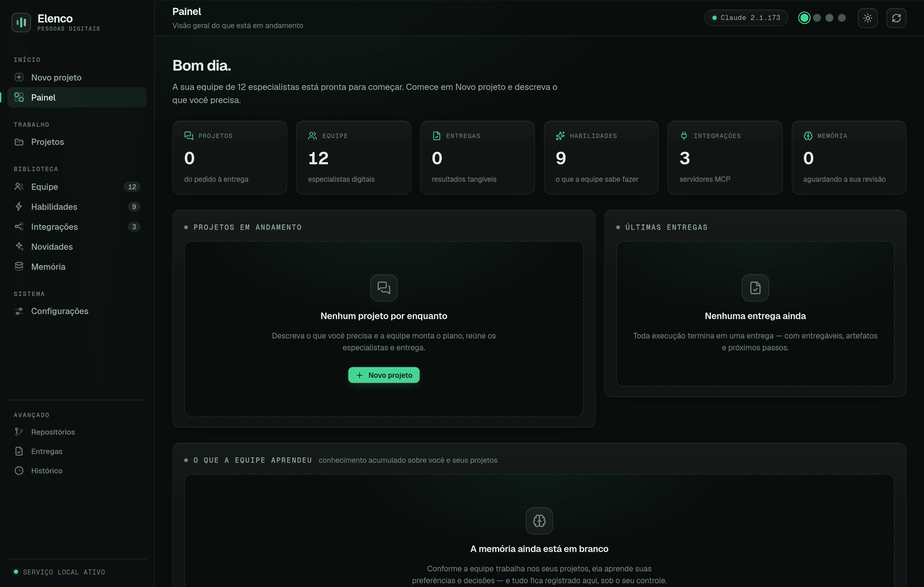Screen dimensions: 924x587
Task: Click the Memória database icon in sidebar
Action: click(x=19, y=266)
